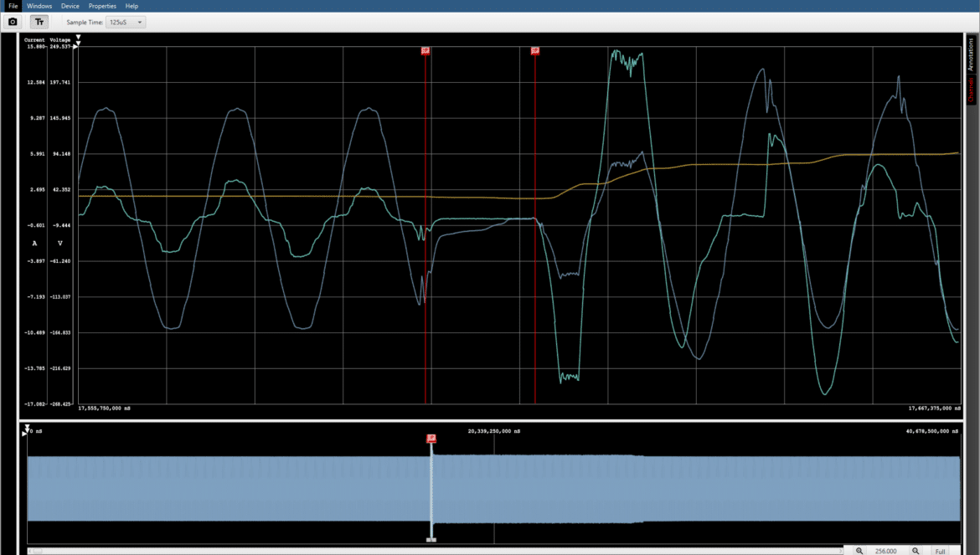Click the gray handle below overview marker

(431, 539)
